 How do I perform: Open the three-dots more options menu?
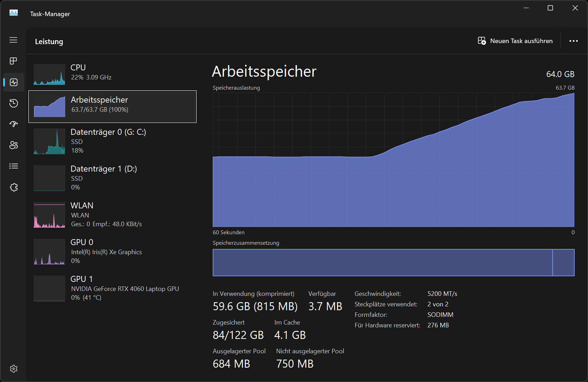tap(573, 41)
